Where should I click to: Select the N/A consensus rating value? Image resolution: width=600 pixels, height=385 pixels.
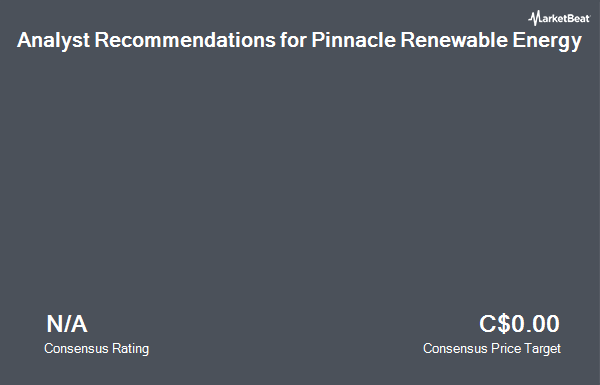pyautogui.click(x=67, y=324)
